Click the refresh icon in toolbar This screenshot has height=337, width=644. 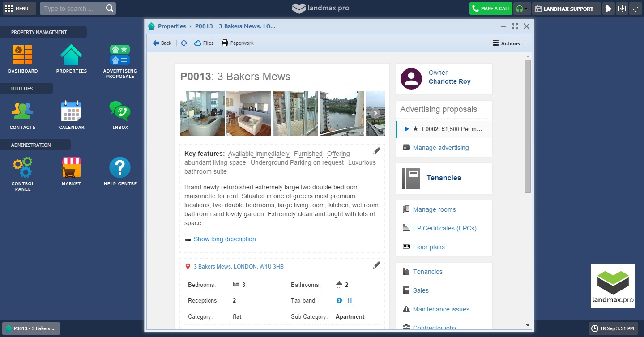(184, 43)
